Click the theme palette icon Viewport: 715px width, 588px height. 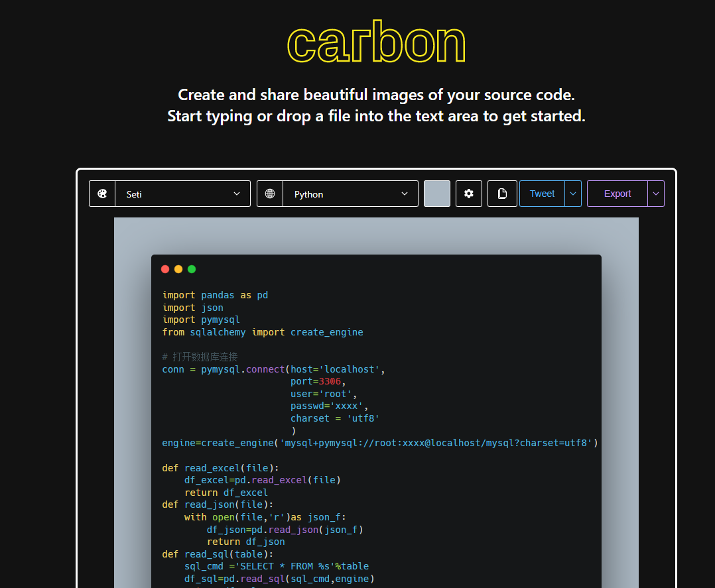coord(102,194)
